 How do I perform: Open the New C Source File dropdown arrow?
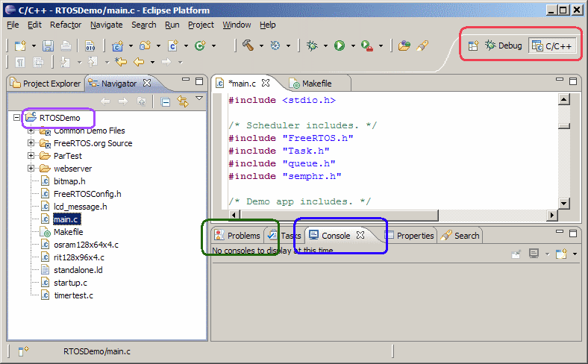point(186,46)
